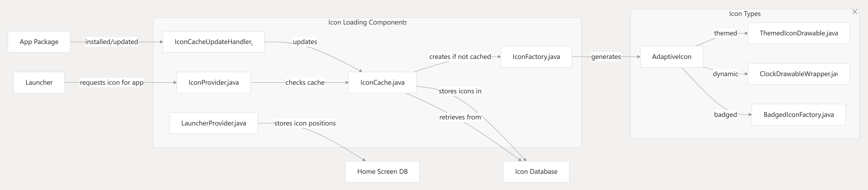The height and width of the screenshot is (190, 868).
Task: Select the BadgedIconFactory.java node
Action: (799, 115)
